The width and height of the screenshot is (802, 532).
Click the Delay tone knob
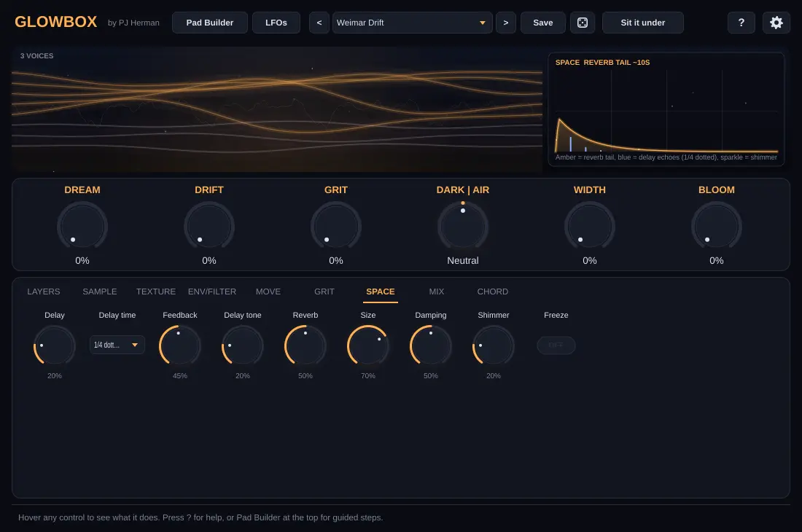[x=243, y=346]
